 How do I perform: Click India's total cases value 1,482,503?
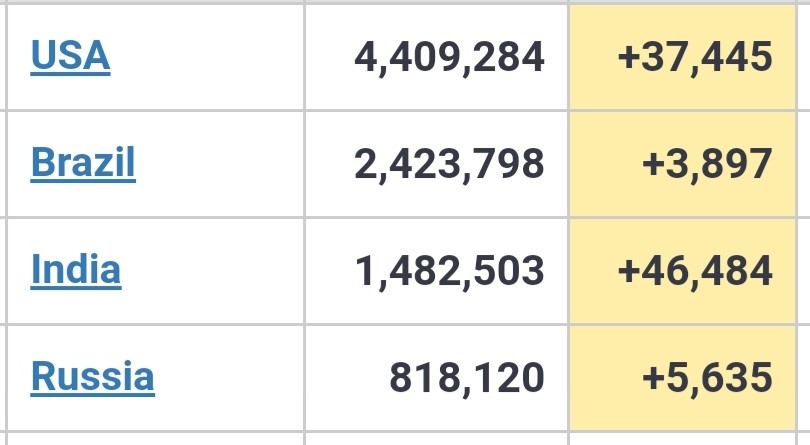(436, 271)
